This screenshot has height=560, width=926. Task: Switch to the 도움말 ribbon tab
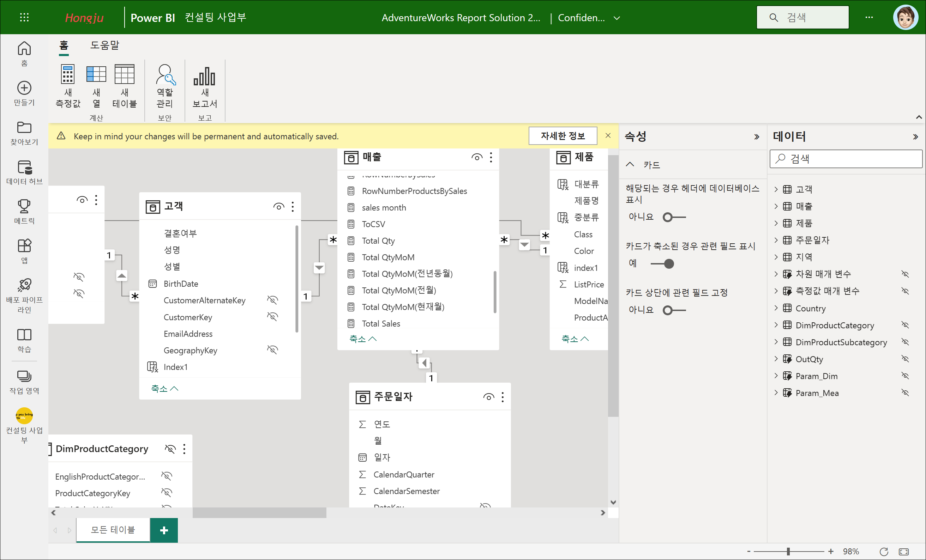(x=104, y=45)
